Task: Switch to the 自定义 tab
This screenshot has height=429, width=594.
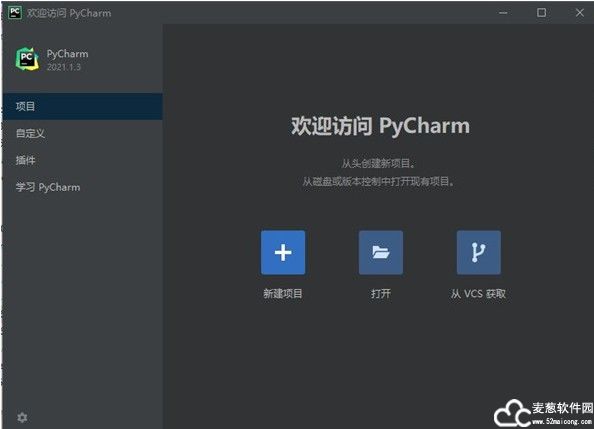Action: coord(83,133)
